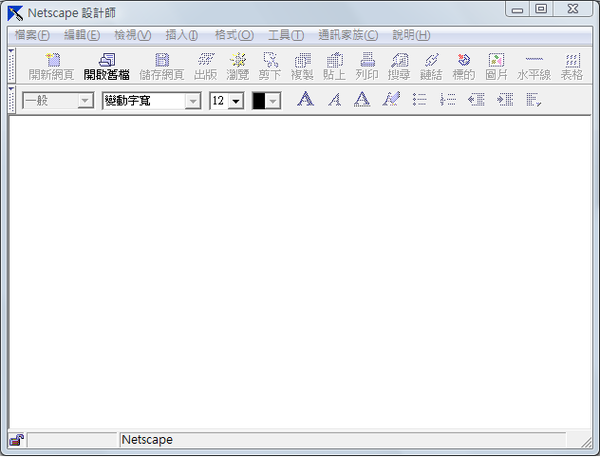
Task: Click the 貼上 paste icon
Action: pos(334,66)
